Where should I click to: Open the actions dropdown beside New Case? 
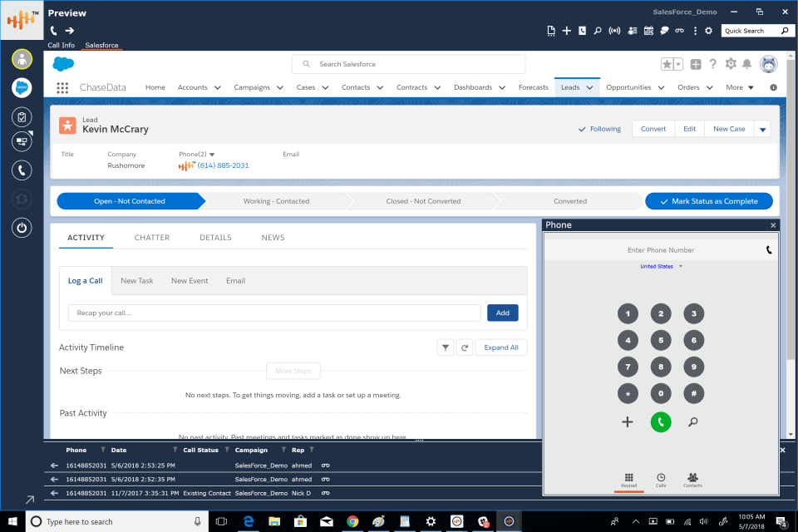tap(762, 130)
